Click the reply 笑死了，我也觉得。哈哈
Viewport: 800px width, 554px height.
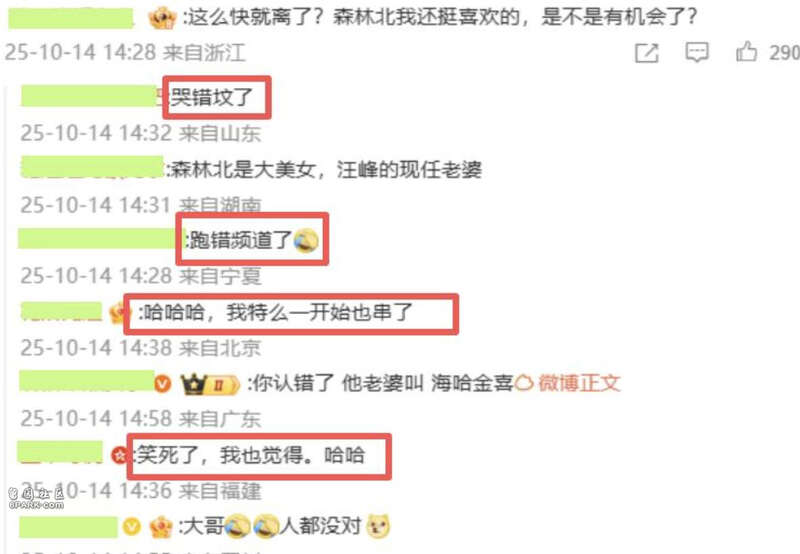click(251, 455)
